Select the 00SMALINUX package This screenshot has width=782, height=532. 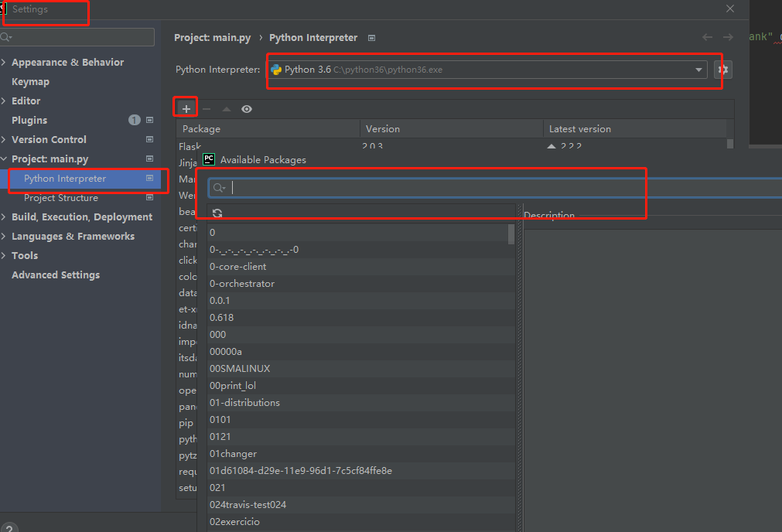tap(361, 369)
